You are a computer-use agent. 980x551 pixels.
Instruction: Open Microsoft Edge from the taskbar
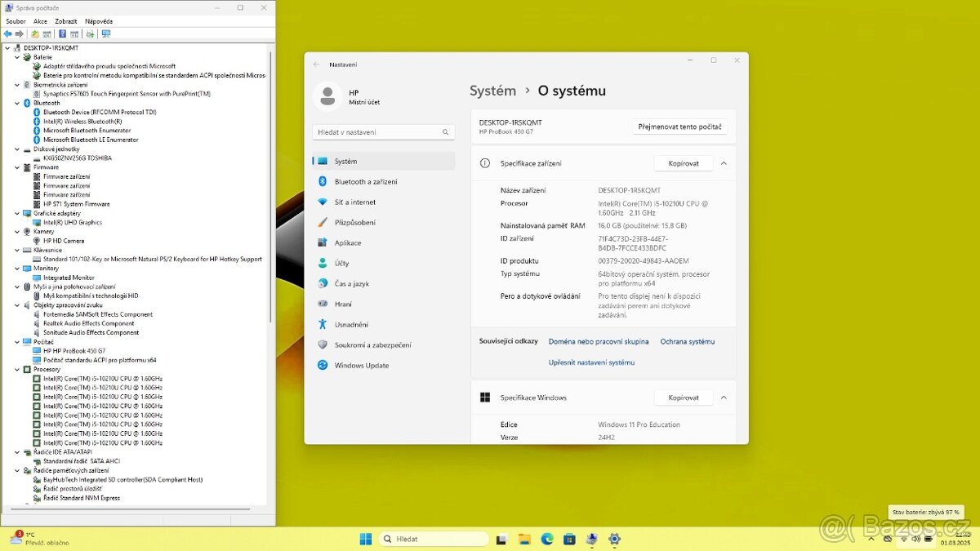[x=547, y=539]
